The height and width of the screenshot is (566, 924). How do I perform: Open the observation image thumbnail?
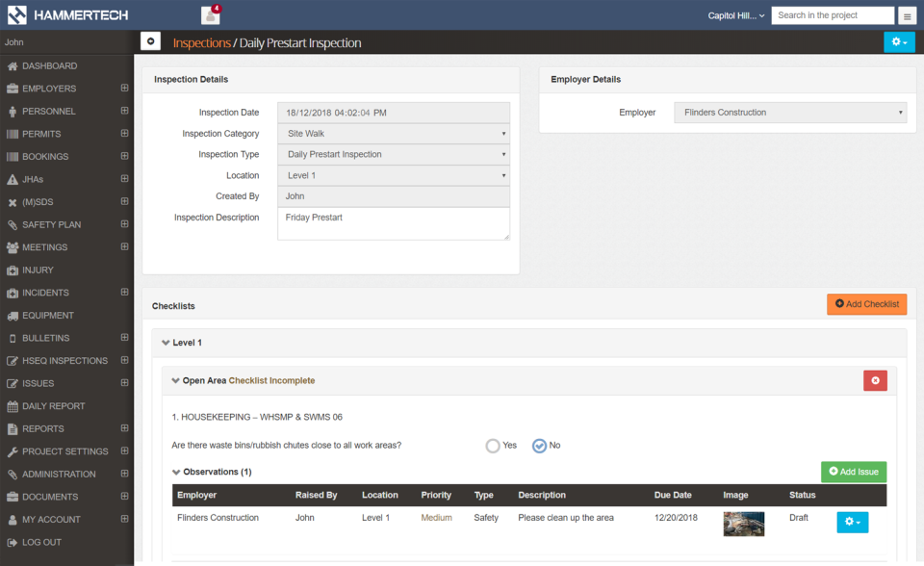pos(744,524)
